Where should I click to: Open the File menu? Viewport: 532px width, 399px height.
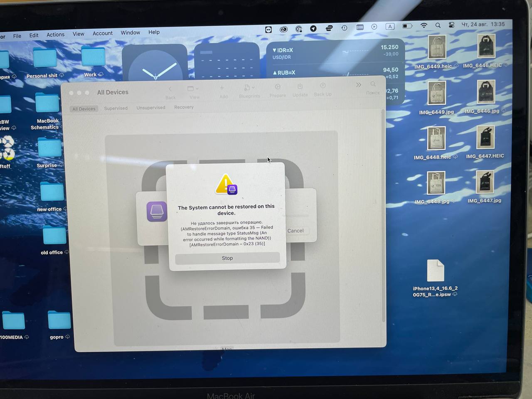[x=17, y=36]
